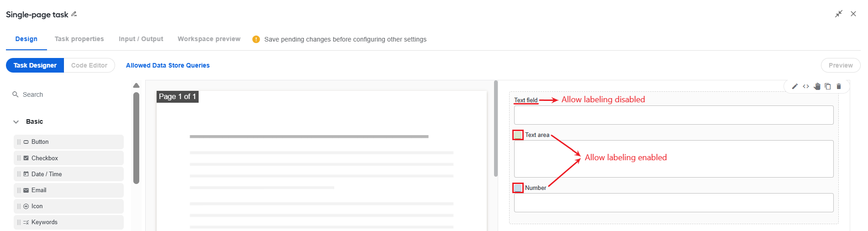Click the collapse arrows icon at top right

pyautogui.click(x=839, y=14)
